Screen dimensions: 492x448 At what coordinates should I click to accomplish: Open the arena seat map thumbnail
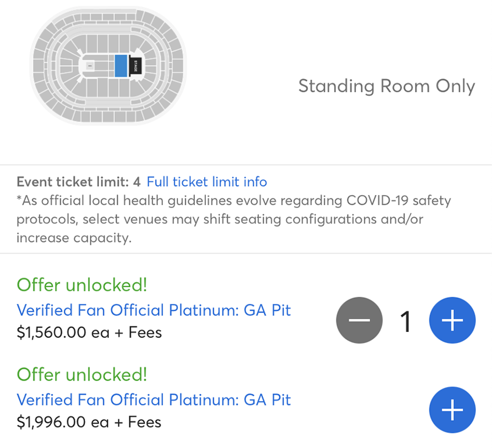108,66
